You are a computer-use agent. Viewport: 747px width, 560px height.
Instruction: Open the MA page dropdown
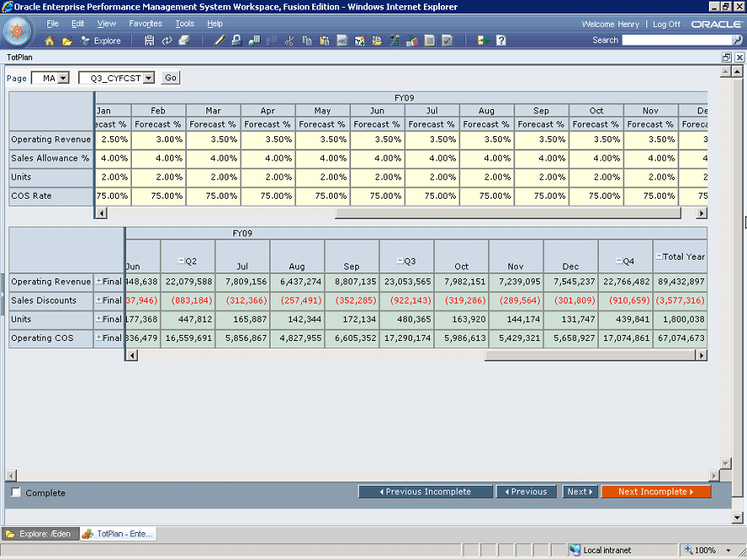click(62, 78)
